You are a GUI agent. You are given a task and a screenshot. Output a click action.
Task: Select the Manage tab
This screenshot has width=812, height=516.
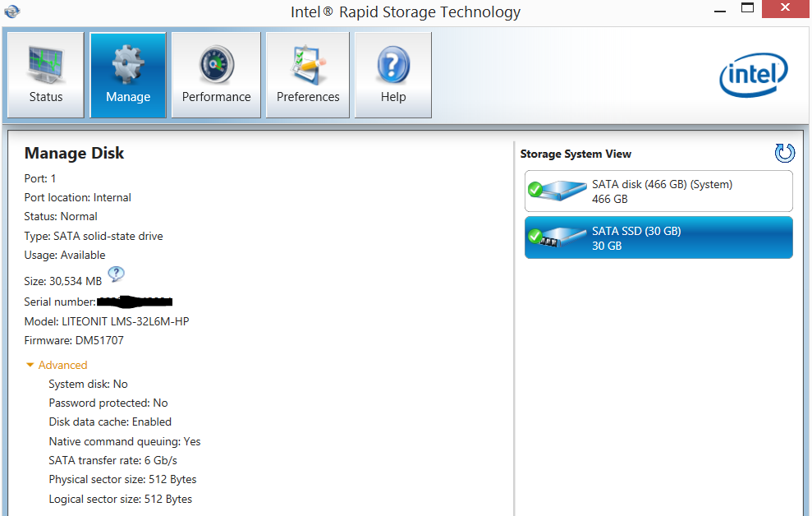click(x=128, y=75)
